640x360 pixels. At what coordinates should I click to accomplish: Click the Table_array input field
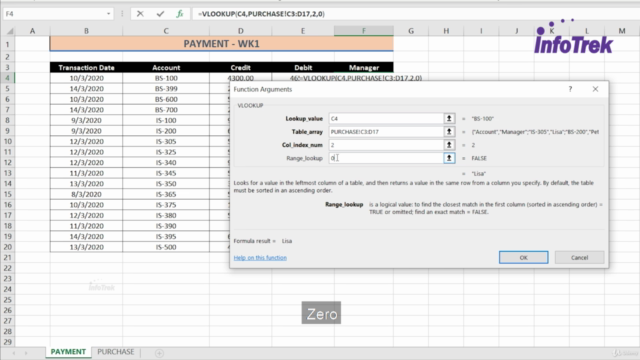pos(386,131)
